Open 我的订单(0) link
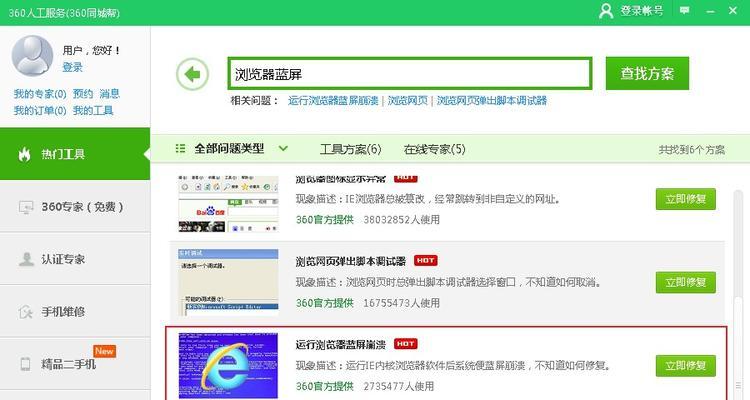Viewport: 750px width, 400px height. coord(40,111)
